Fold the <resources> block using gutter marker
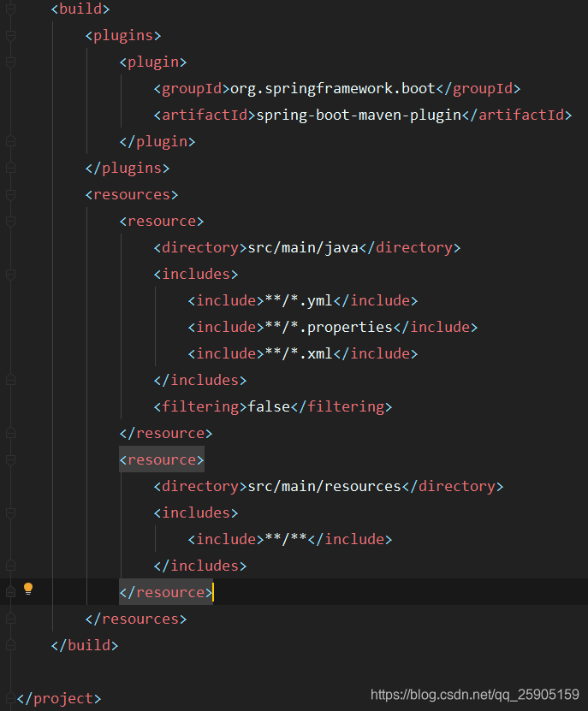588x711 pixels. [11, 194]
